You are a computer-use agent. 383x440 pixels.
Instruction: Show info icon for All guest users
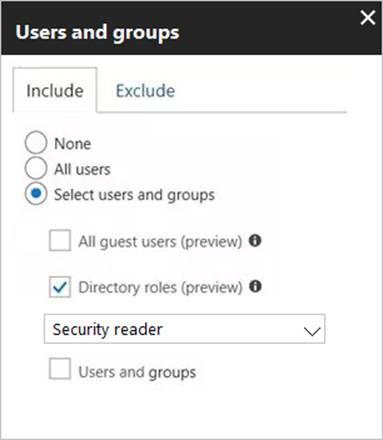pyautogui.click(x=255, y=240)
